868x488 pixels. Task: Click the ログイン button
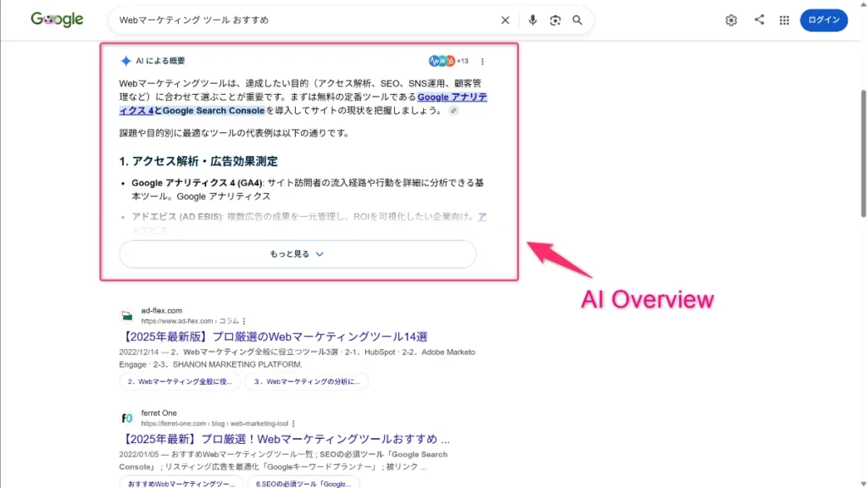[x=824, y=20]
